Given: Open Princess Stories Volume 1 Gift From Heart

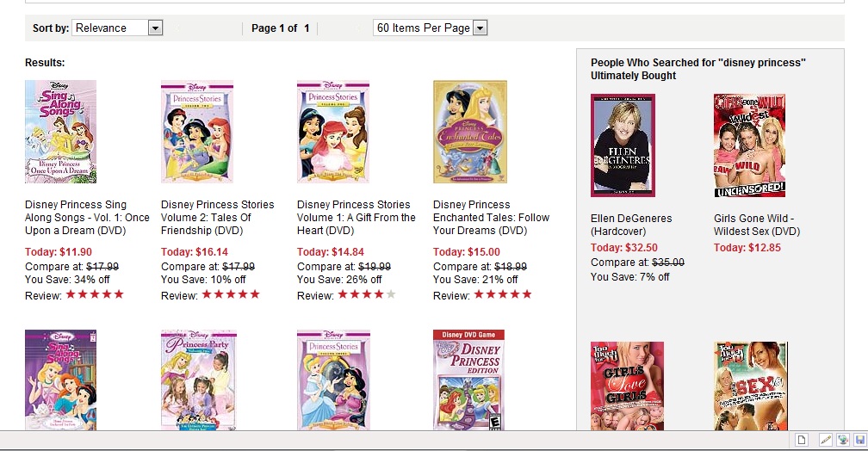Looking at the screenshot, I should (x=356, y=218).
